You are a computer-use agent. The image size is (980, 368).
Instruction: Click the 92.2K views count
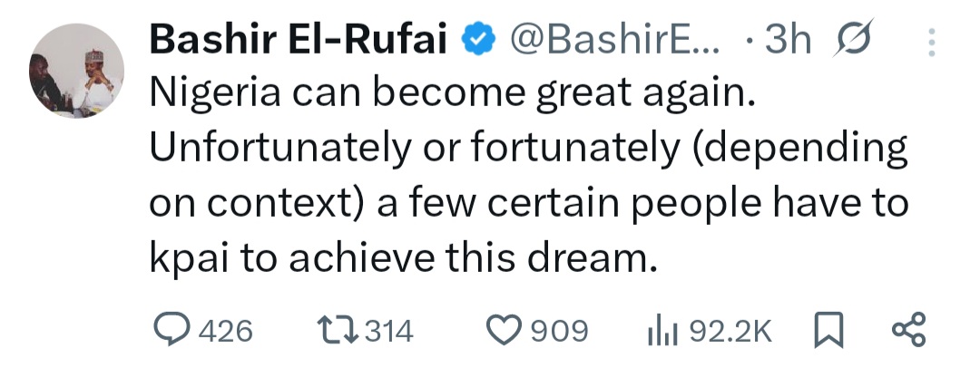coord(730,331)
